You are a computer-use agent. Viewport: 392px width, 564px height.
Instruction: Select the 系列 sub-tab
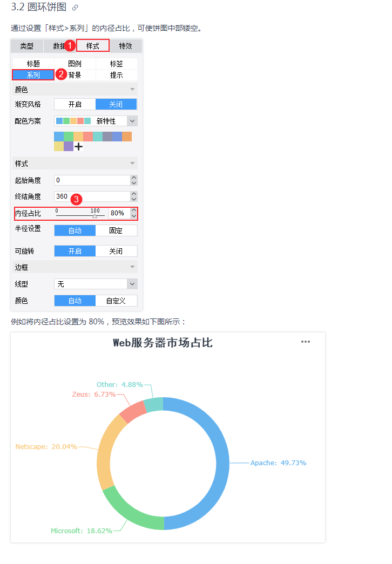click(x=33, y=75)
